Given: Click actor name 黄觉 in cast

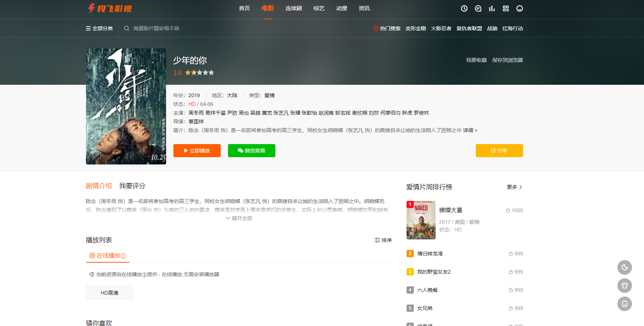Looking at the screenshot, I should (x=267, y=113).
